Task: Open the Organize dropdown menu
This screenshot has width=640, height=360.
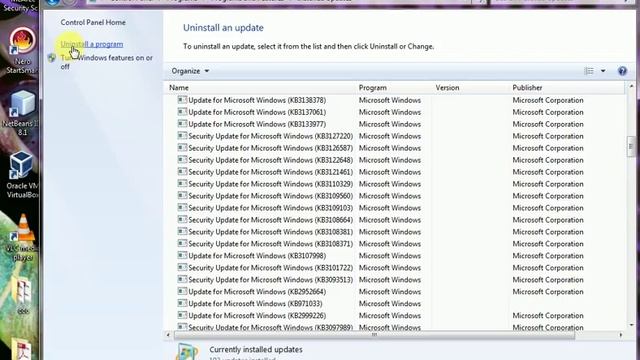Action: pos(190,71)
